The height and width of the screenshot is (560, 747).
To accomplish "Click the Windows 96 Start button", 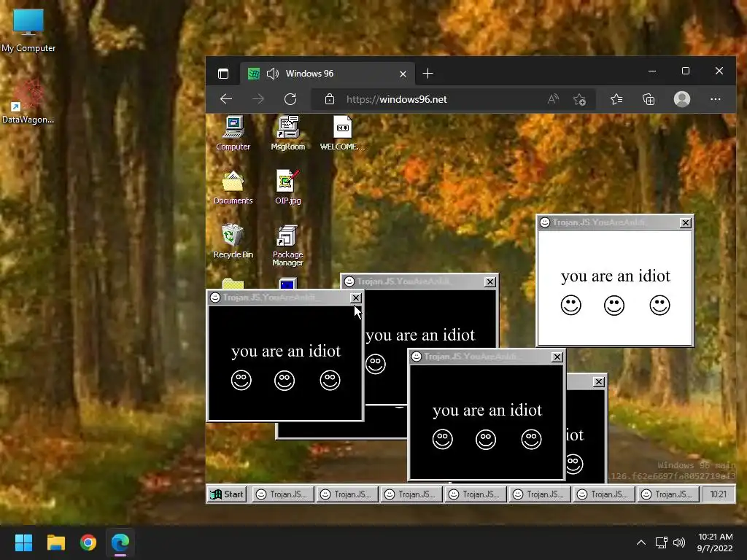I will [x=227, y=494].
